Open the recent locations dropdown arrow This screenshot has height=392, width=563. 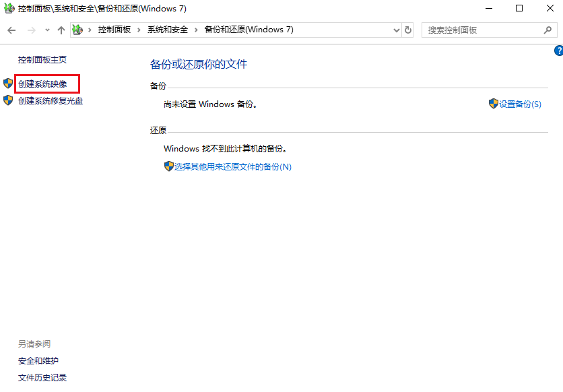[47, 30]
